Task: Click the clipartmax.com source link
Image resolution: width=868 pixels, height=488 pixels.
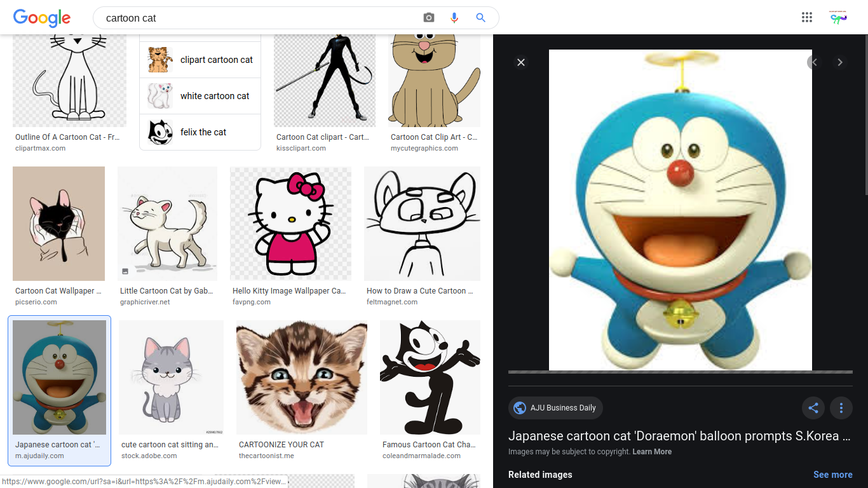Action: (x=40, y=148)
